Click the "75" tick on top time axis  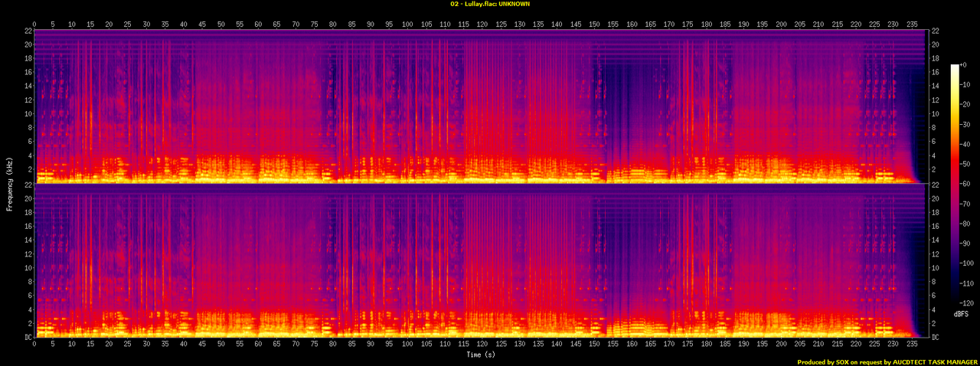click(315, 24)
